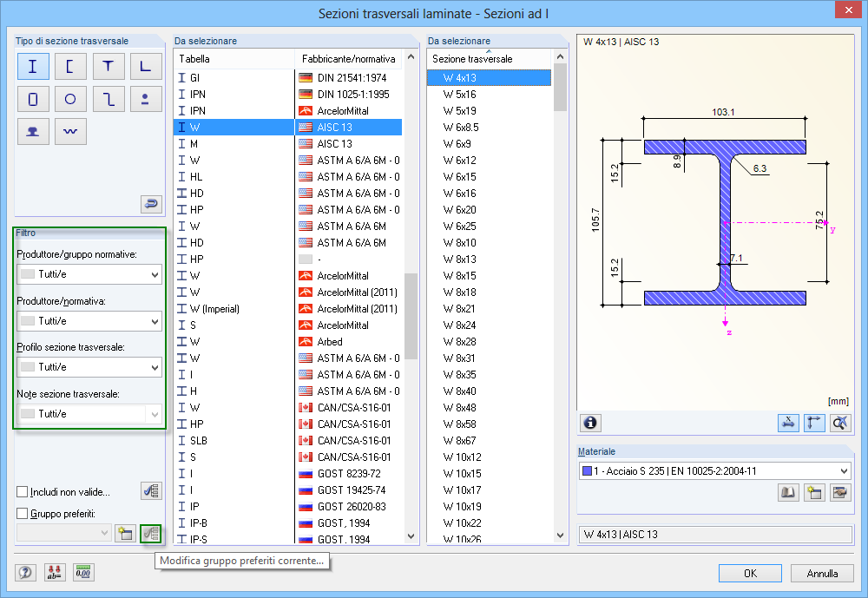Select the channel (C) section type
Viewport: 868px width, 598px height.
[70, 67]
